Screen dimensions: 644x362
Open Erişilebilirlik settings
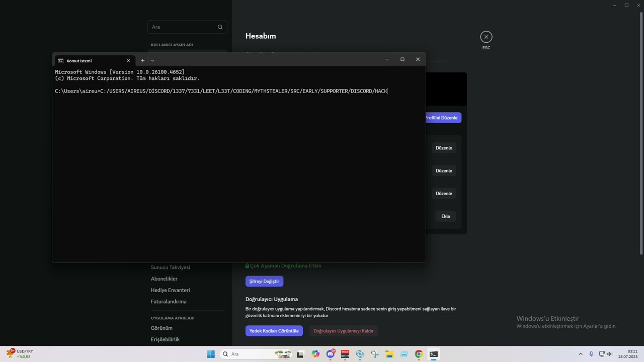point(165,339)
